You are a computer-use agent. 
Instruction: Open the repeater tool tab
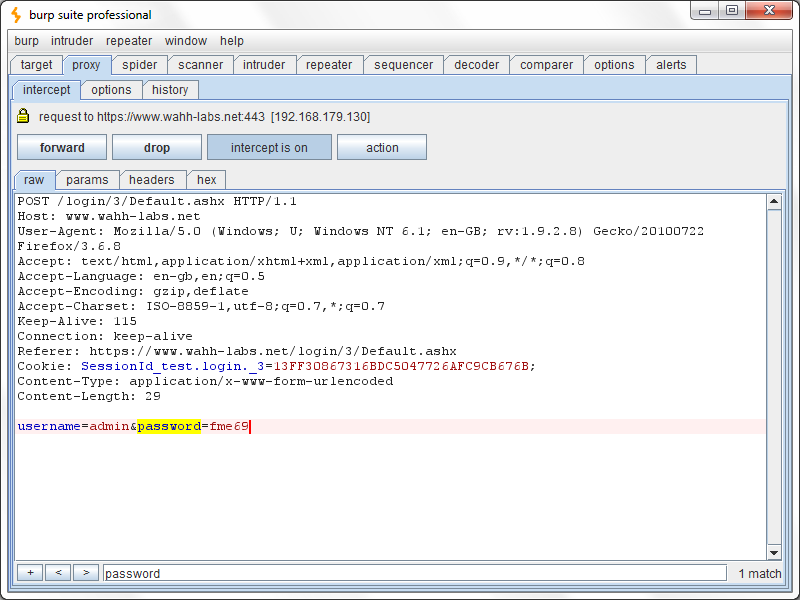tap(329, 65)
